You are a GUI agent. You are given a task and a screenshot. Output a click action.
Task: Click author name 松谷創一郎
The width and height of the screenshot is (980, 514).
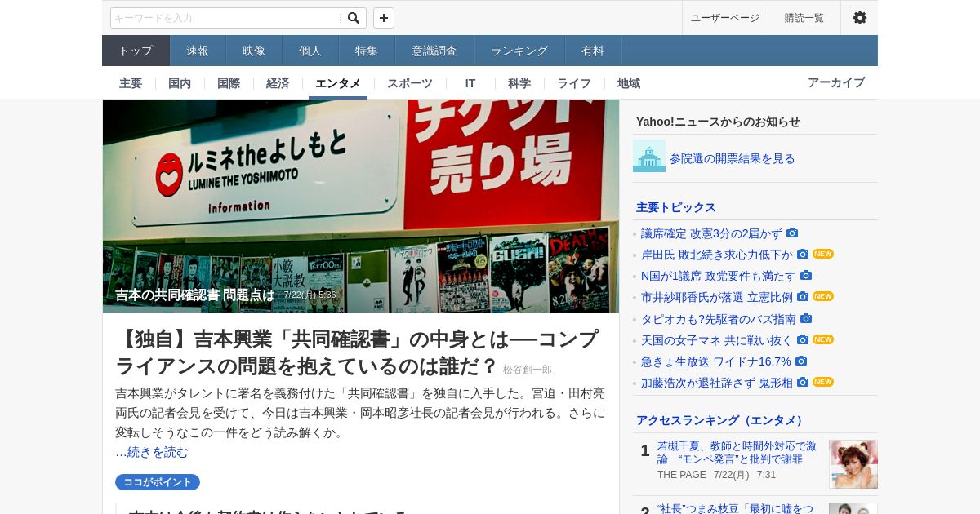pos(528,370)
